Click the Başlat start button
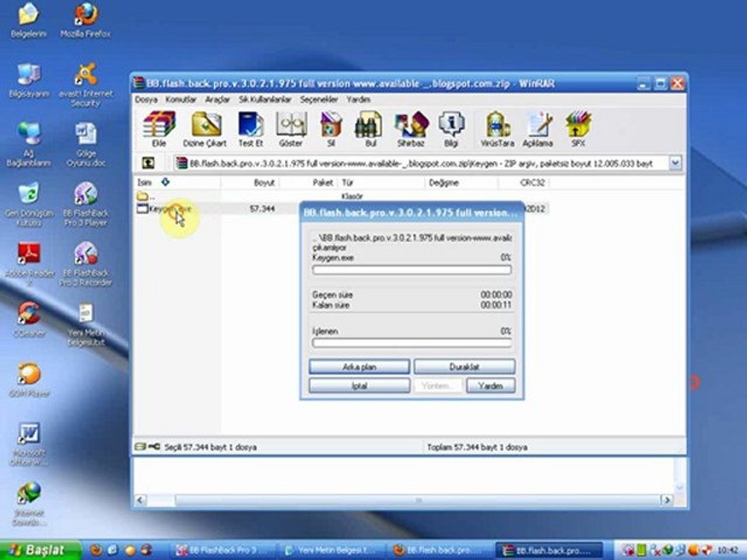The width and height of the screenshot is (747, 560). pos(38,550)
